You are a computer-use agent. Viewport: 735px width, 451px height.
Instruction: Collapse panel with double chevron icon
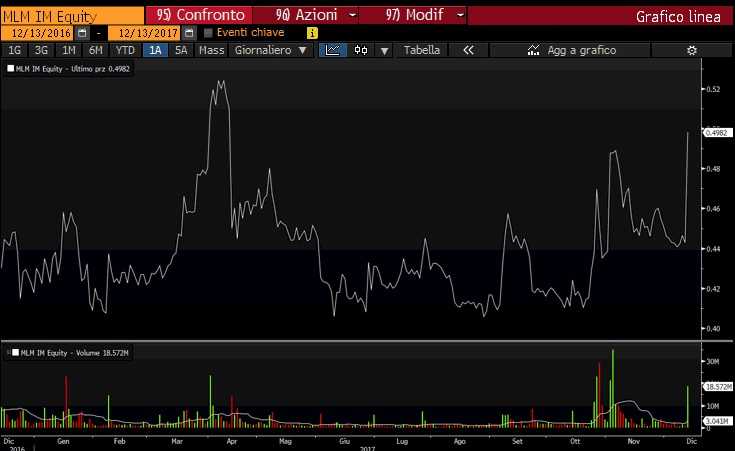468,50
